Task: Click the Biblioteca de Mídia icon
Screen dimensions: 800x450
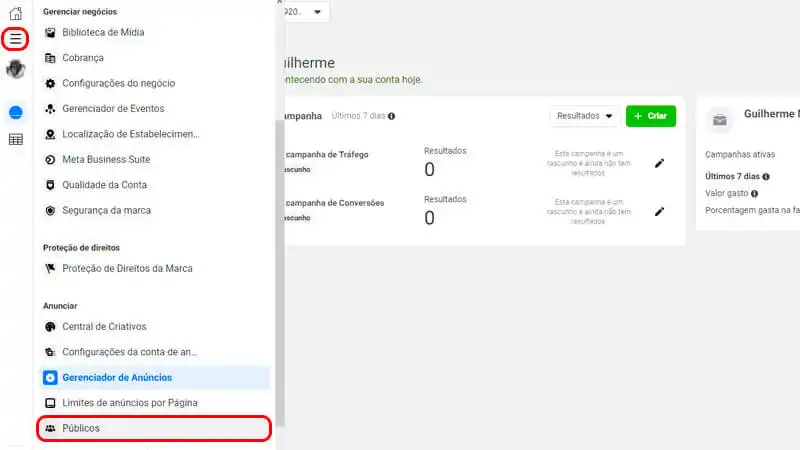Action: 50,33
